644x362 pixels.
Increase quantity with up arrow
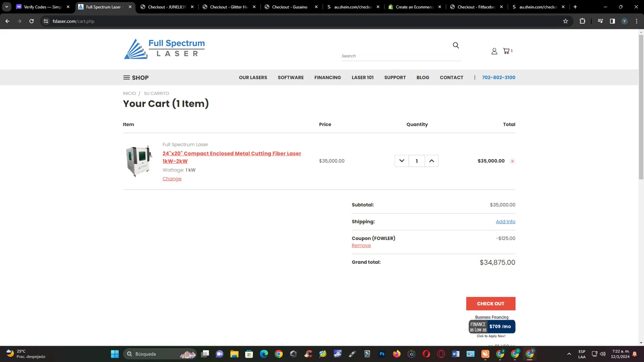(431, 161)
